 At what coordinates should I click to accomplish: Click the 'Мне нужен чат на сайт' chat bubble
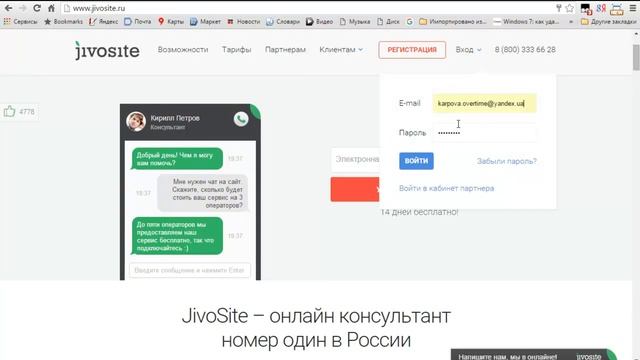203,193
